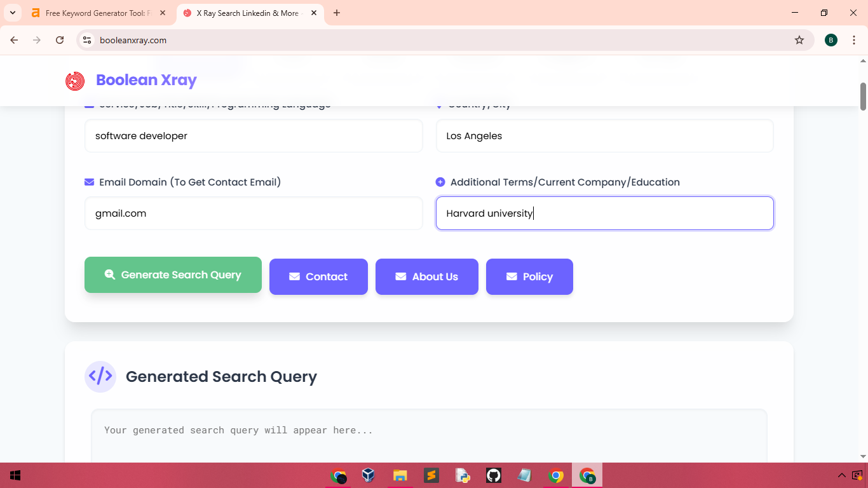Screen dimensions: 868x488
Task: Click the Boolean Xray logo icon
Action: pyautogui.click(x=75, y=81)
